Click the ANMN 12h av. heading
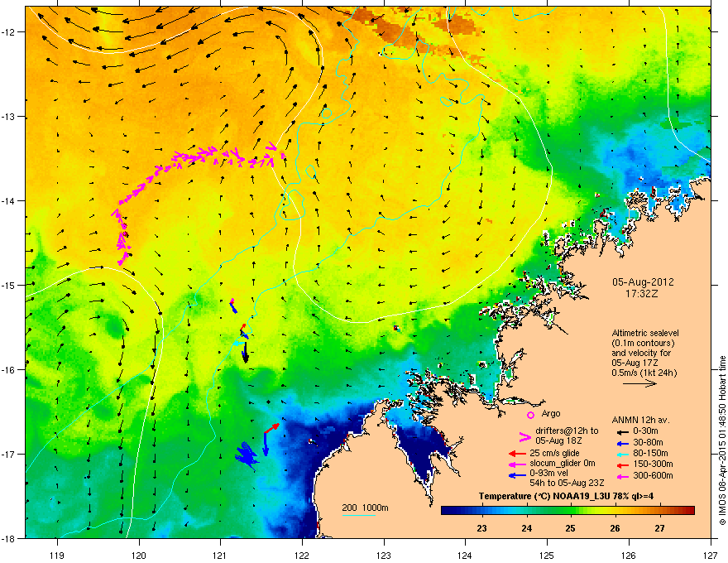This screenshot has height=563, width=728. (640, 421)
